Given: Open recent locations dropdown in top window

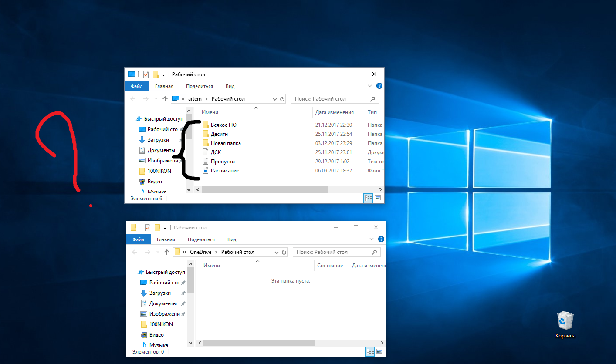Looking at the screenshot, I should point(156,99).
